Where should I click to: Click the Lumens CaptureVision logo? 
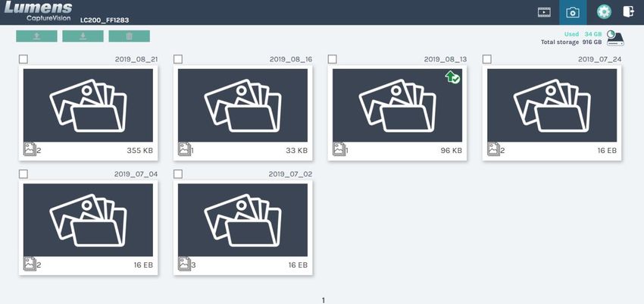coord(38,11)
